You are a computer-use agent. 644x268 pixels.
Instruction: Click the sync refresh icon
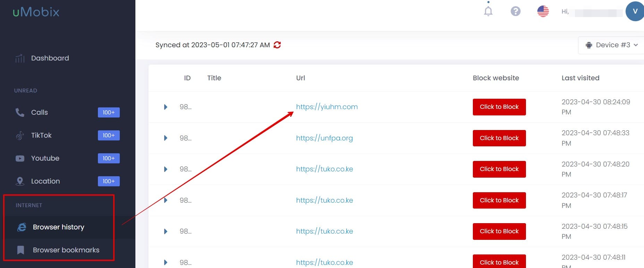(277, 45)
